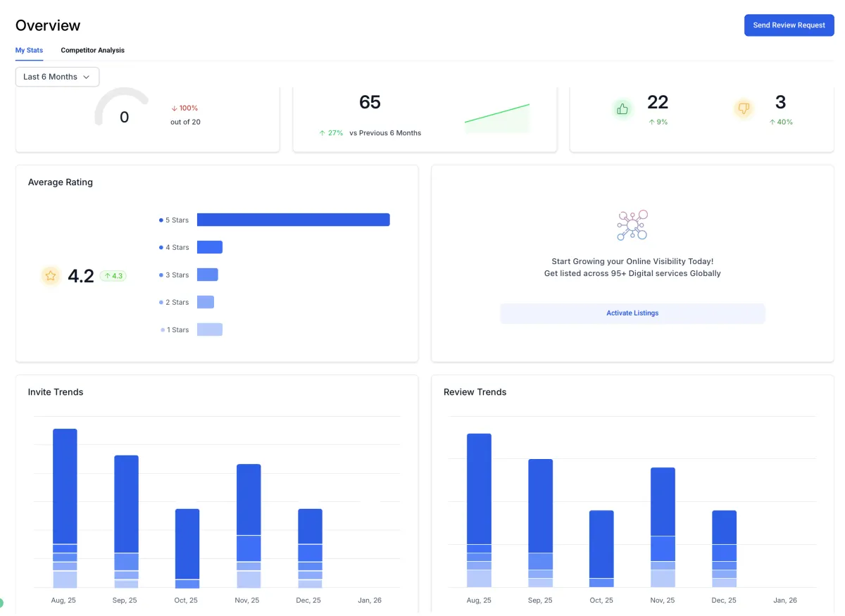
Task: Click the Review Trends heading
Action: click(x=475, y=392)
